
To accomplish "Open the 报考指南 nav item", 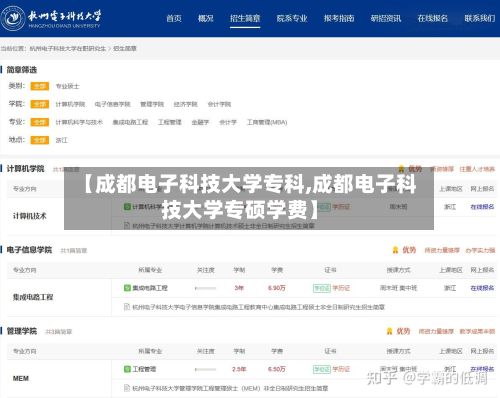I will point(339,18).
